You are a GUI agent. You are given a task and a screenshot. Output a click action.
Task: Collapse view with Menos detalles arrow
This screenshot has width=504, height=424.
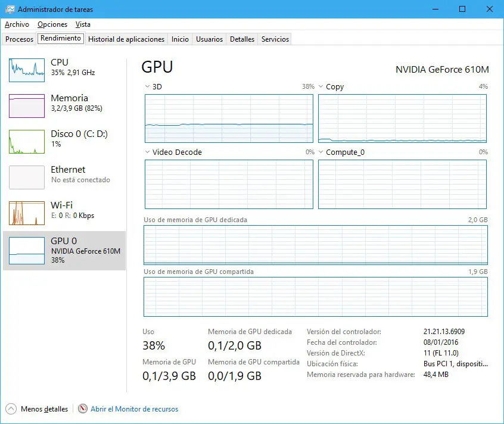tap(11, 409)
